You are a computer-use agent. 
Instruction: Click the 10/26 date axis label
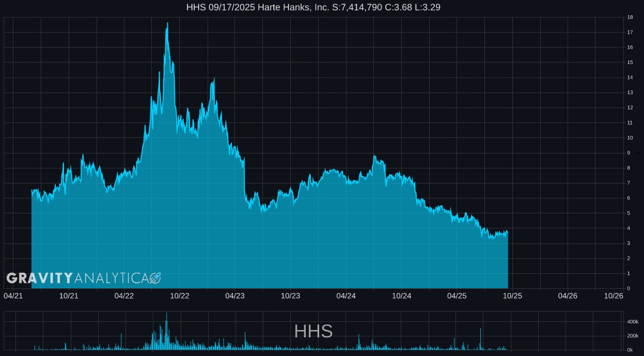click(614, 296)
